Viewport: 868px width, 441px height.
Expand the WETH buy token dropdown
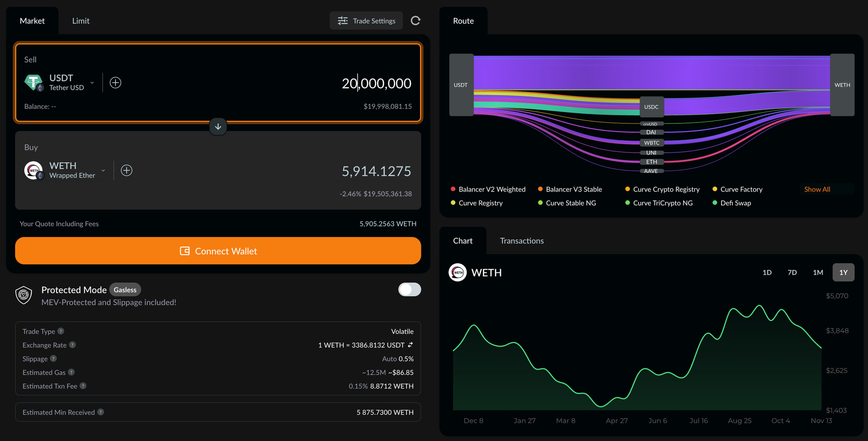coord(103,170)
